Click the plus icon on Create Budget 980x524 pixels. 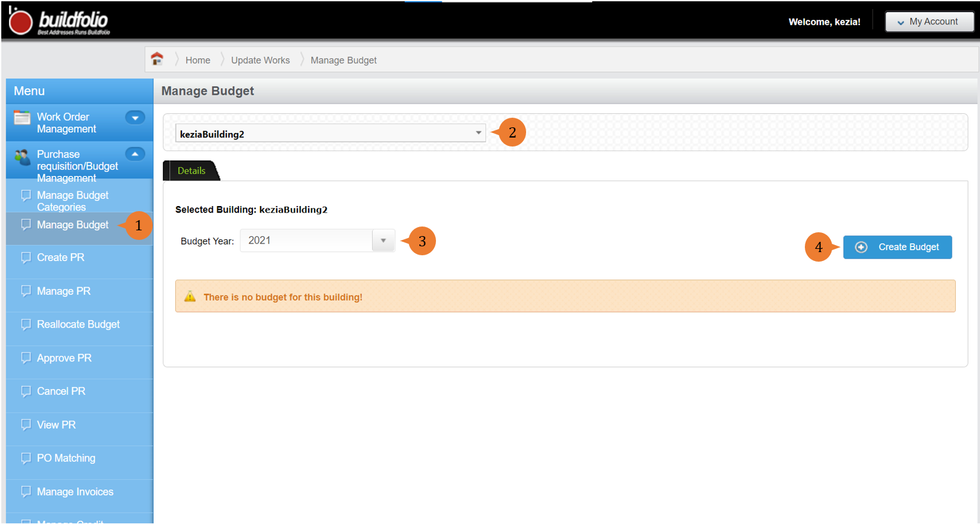[861, 247]
